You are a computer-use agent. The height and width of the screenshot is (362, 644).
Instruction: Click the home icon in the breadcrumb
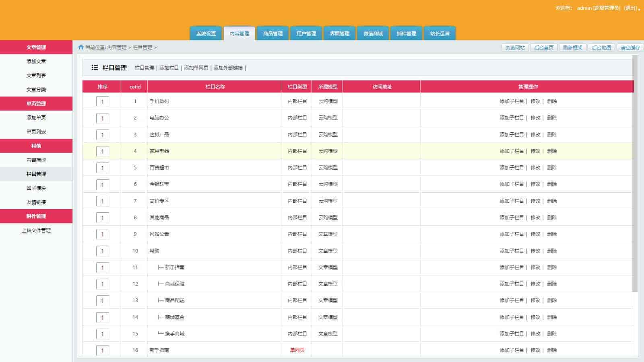pyautogui.click(x=81, y=47)
